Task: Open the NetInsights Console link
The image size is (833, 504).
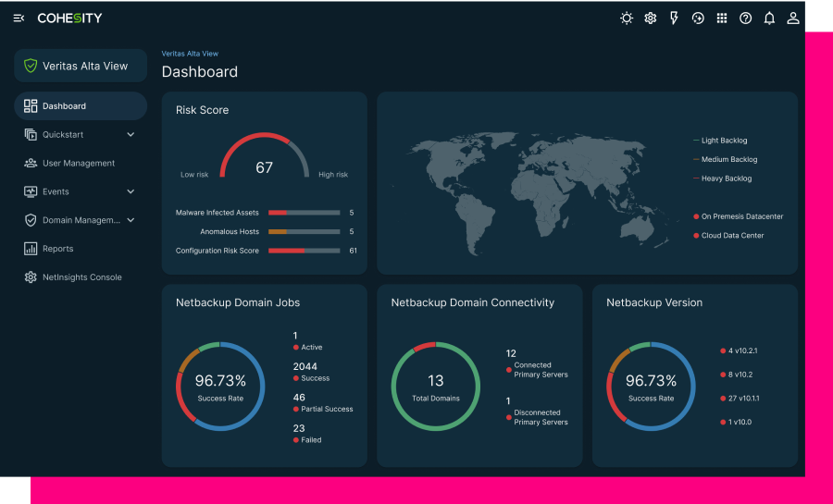Action: [x=81, y=277]
